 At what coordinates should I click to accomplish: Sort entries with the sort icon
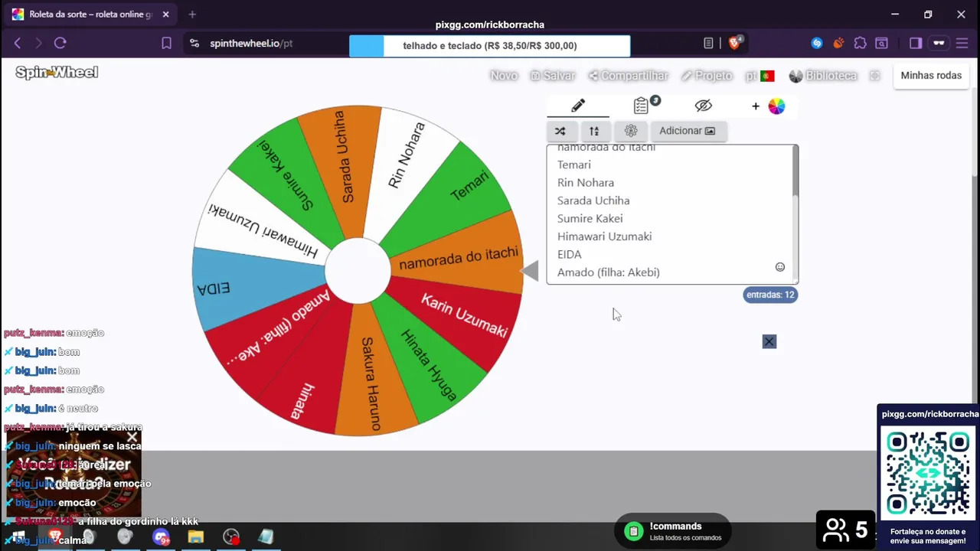(x=594, y=131)
